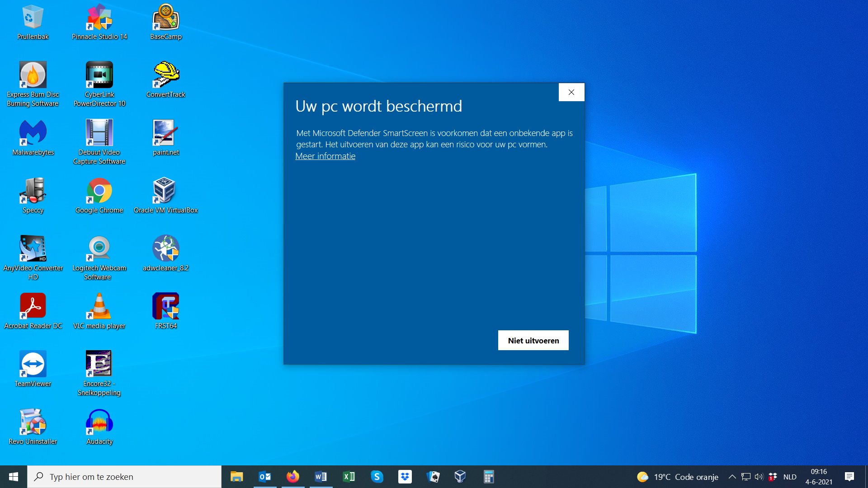Image resolution: width=868 pixels, height=488 pixels.
Task: Select the FRST64 desktop icon
Action: tap(166, 312)
